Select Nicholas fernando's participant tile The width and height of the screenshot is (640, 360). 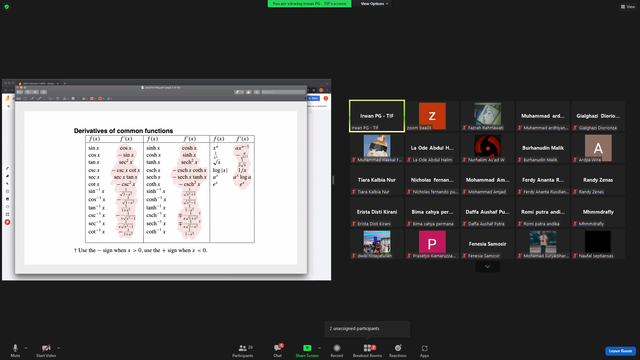[x=432, y=180]
